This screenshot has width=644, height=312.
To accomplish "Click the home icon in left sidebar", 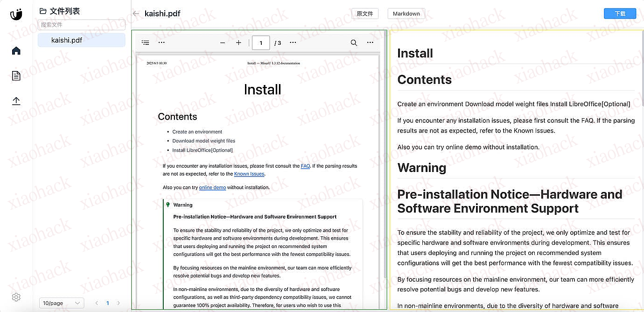I will click(16, 50).
